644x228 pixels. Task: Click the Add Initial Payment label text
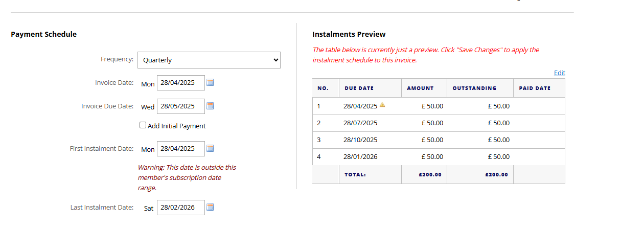point(177,126)
